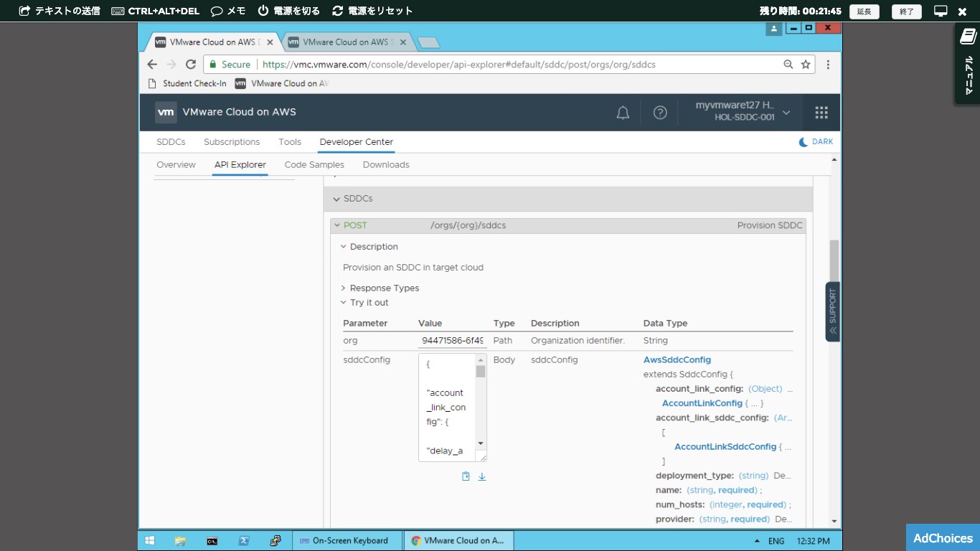Bookmark the page with the star icon
This screenshot has width=980, height=551.
click(806, 65)
